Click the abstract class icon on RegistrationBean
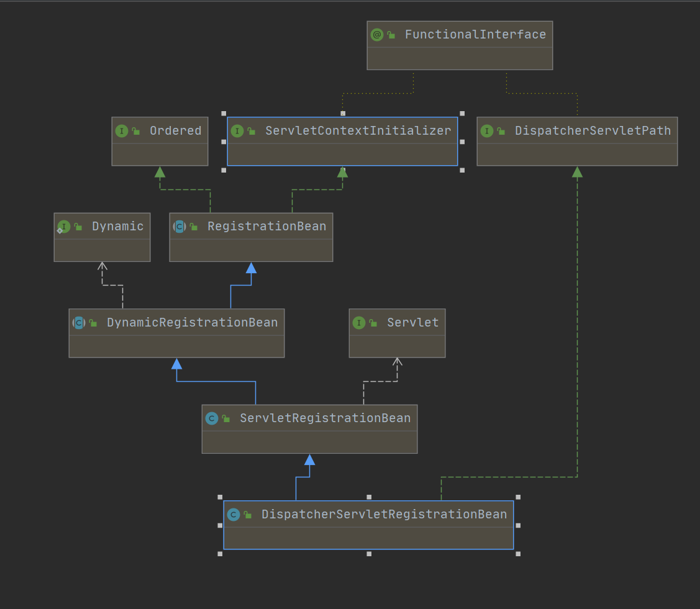 pos(180,226)
